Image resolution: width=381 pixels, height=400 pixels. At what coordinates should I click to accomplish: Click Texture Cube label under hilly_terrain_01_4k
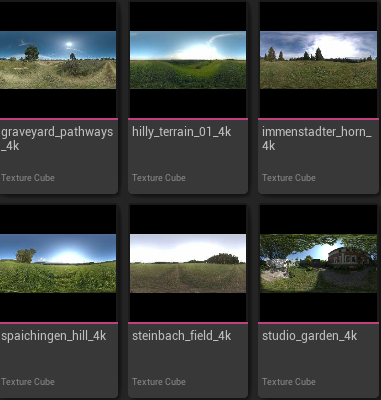click(159, 178)
